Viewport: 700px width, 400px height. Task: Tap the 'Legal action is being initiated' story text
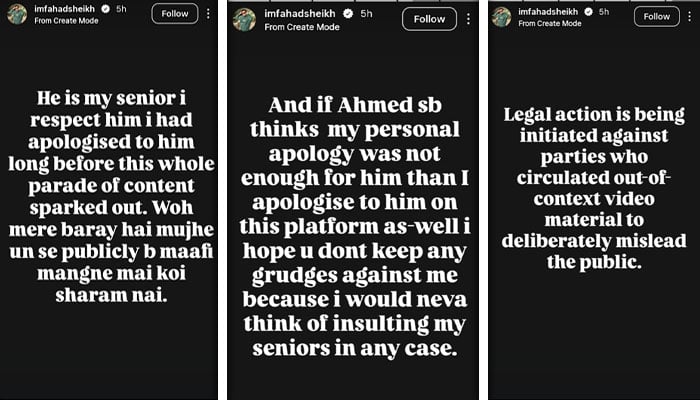pos(594,188)
